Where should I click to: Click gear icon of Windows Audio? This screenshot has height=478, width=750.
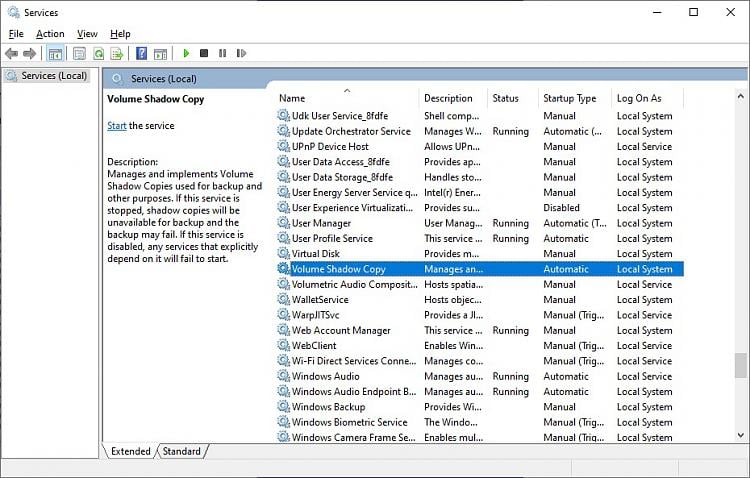click(x=284, y=376)
